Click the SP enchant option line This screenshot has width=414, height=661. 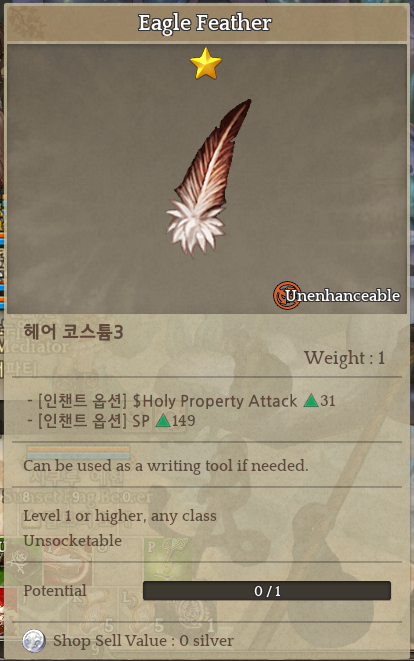(x=111, y=421)
